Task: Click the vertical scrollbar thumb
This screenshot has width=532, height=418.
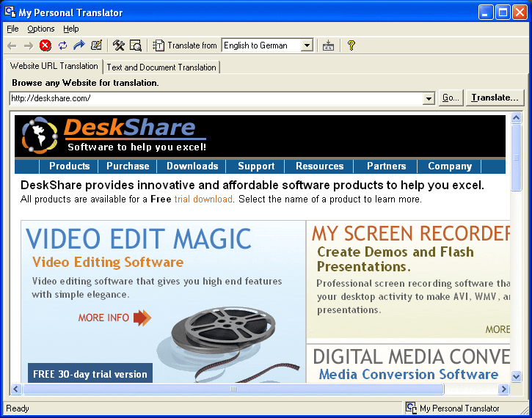Action: (x=516, y=158)
